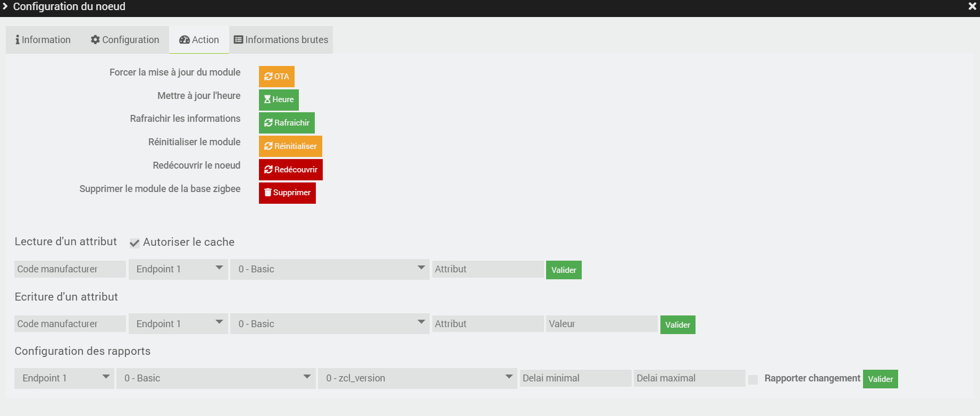Open the 0 - zcl_version attribute dropdown
The image size is (980, 416).
click(417, 378)
